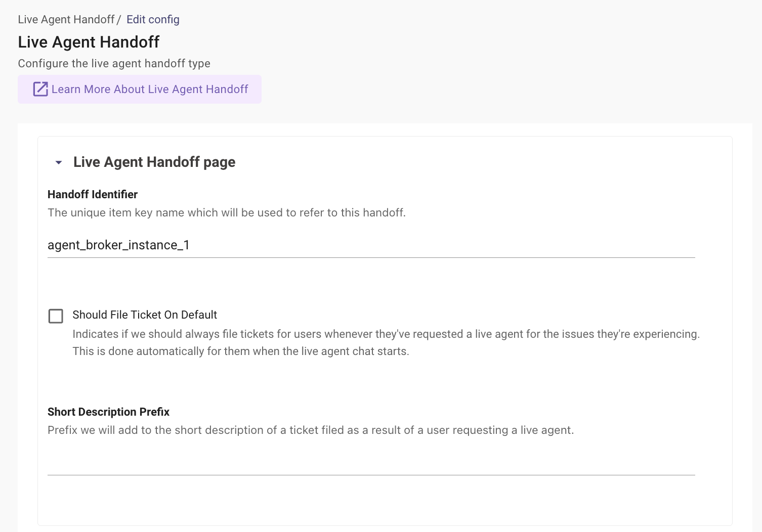Click the main Live Agent Handoff title
The height and width of the screenshot is (532, 762).
click(89, 42)
